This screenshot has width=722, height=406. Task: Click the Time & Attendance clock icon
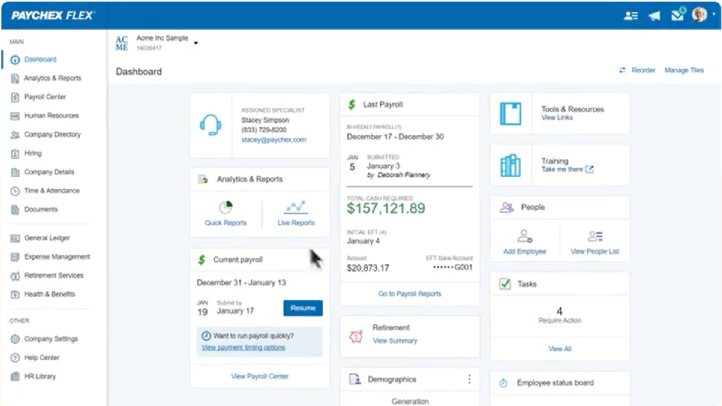(15, 191)
